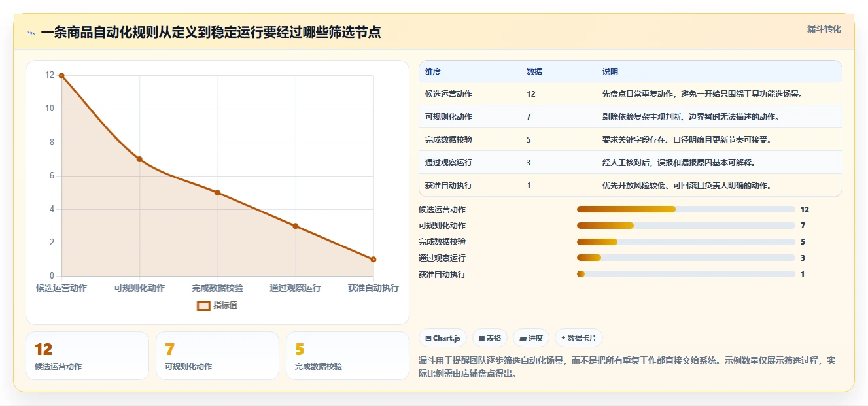868x406 pixels.
Task: Click the chart point for 可规则化动作
Action: point(139,159)
